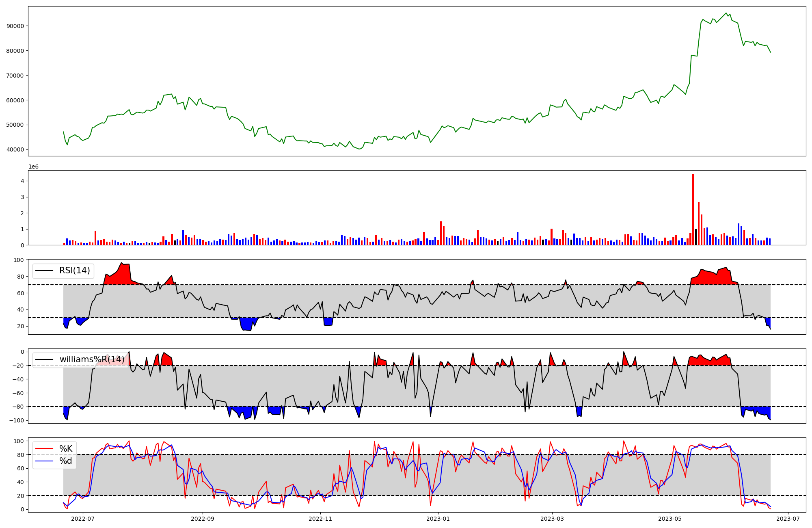812x528 pixels.
Task: Click red %K line swatch in legend
Action: (45, 449)
